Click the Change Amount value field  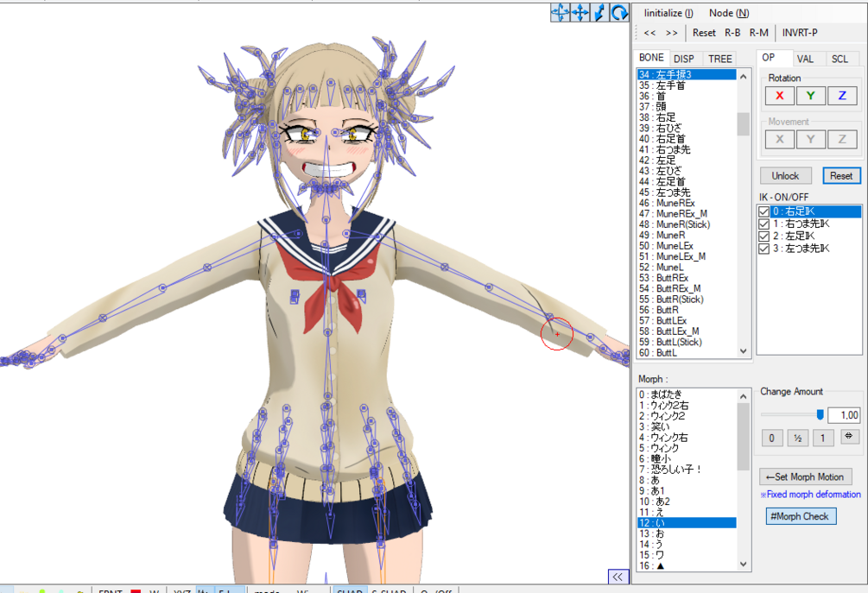tap(844, 415)
